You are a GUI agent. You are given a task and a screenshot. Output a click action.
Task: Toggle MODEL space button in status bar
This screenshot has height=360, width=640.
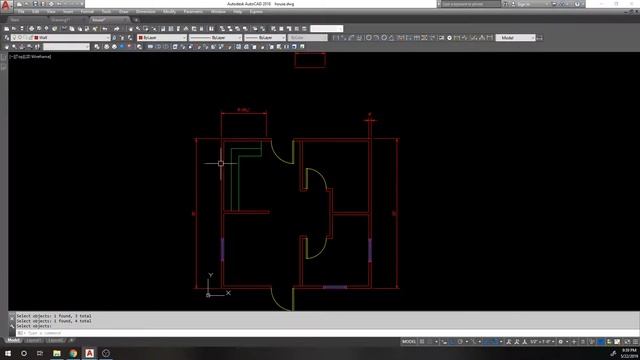point(409,342)
